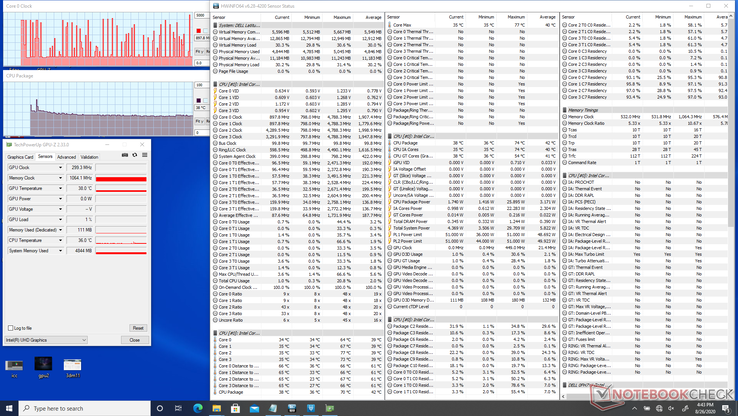
Task: Open Memory Used (Dedicated) sensor dropdown
Action: click(60, 230)
